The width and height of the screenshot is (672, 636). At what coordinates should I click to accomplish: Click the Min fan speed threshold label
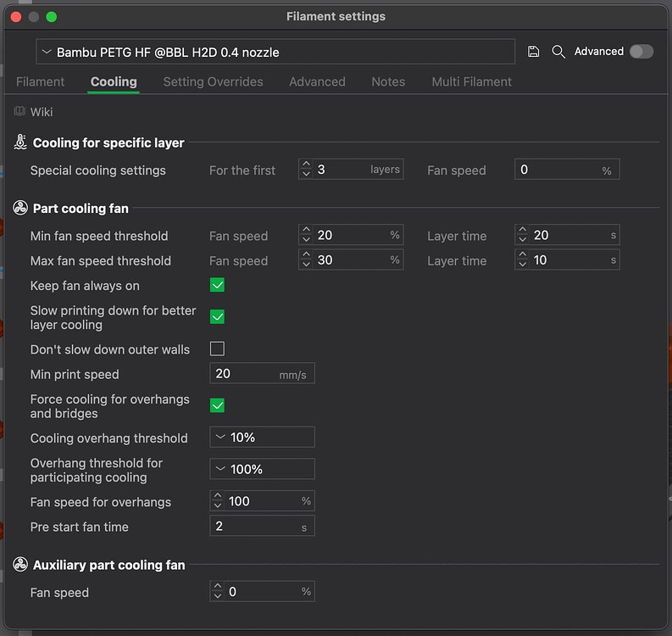[x=99, y=236]
